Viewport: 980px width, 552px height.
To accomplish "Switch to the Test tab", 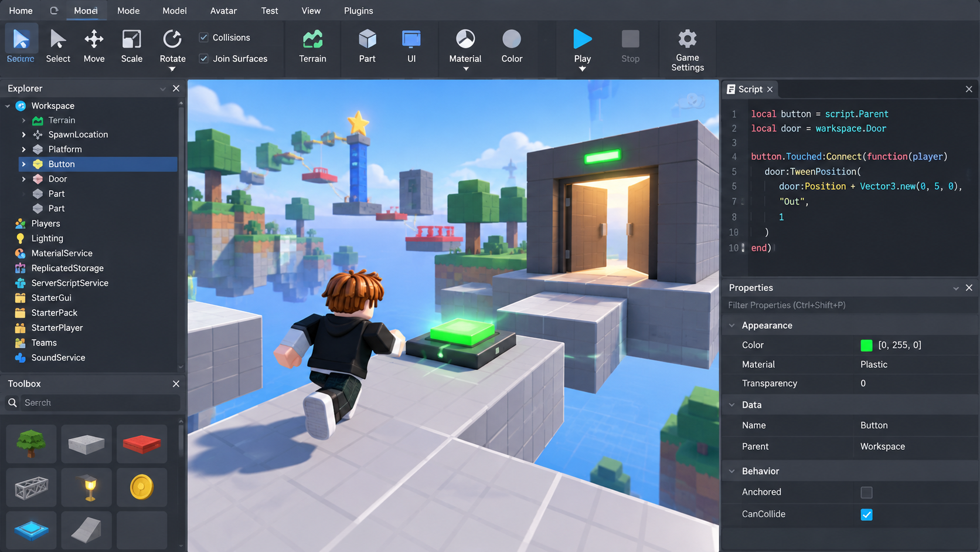I will (270, 11).
